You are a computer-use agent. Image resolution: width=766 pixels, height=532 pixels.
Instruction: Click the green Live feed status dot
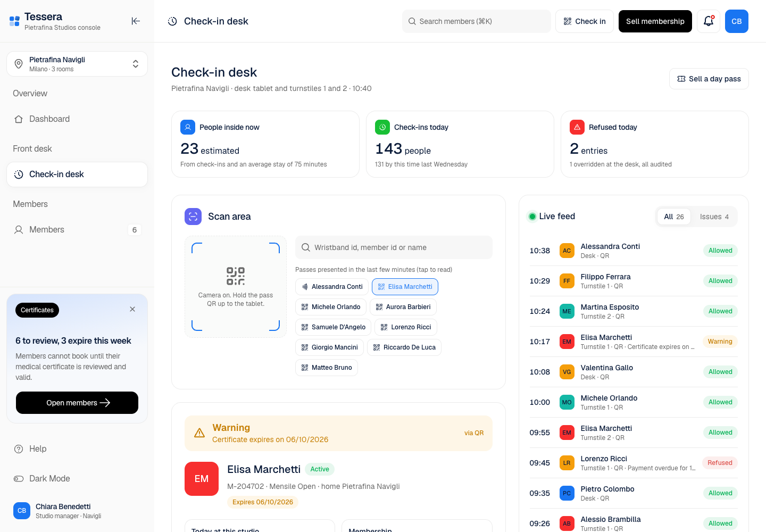coord(532,217)
